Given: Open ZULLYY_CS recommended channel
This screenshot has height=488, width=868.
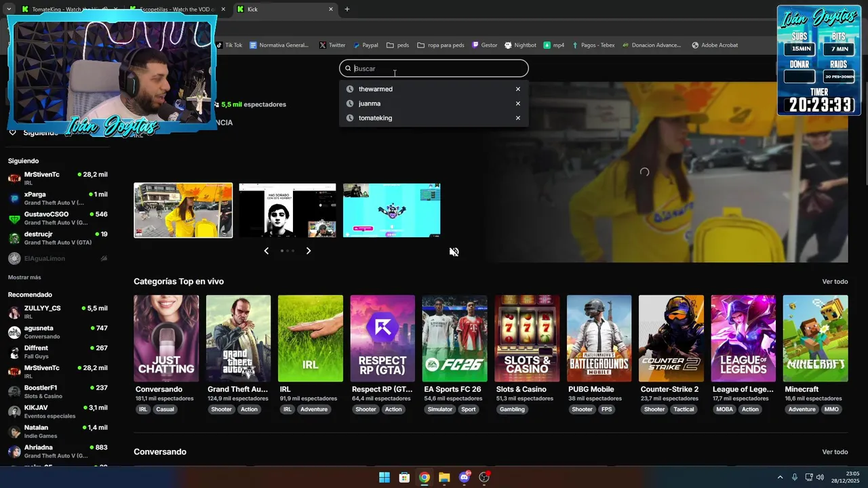Looking at the screenshot, I should click(58, 312).
